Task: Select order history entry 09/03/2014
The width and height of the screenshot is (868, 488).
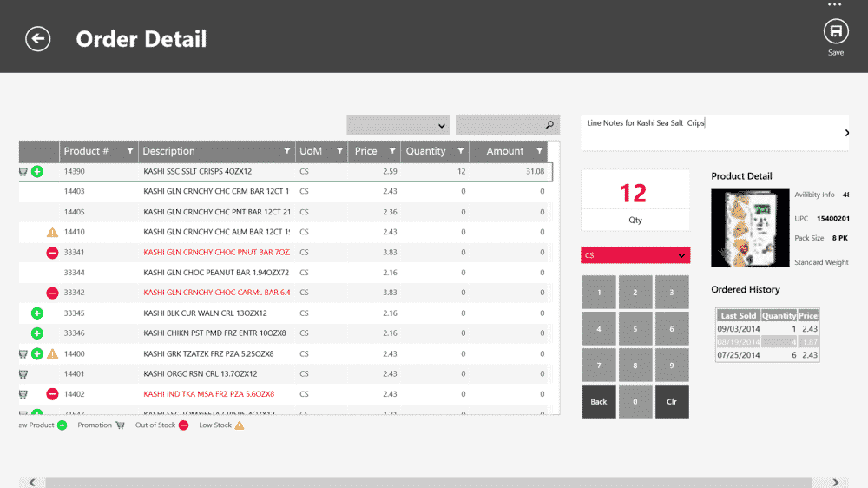Action: tap(767, 328)
